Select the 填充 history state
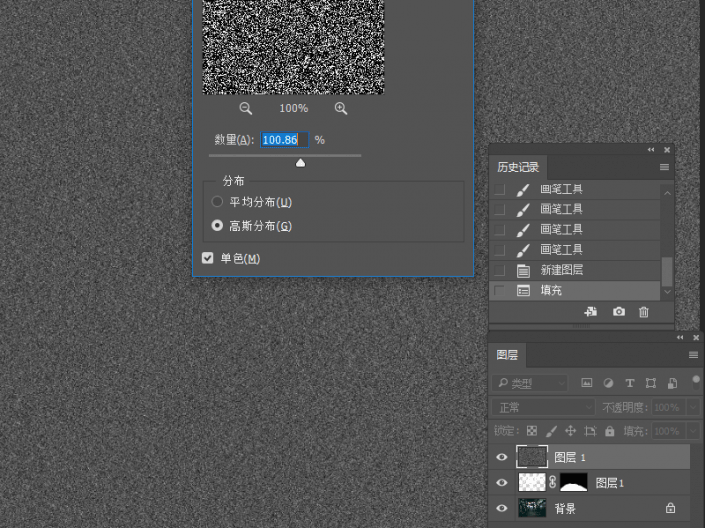The height and width of the screenshot is (528, 705). click(575, 291)
